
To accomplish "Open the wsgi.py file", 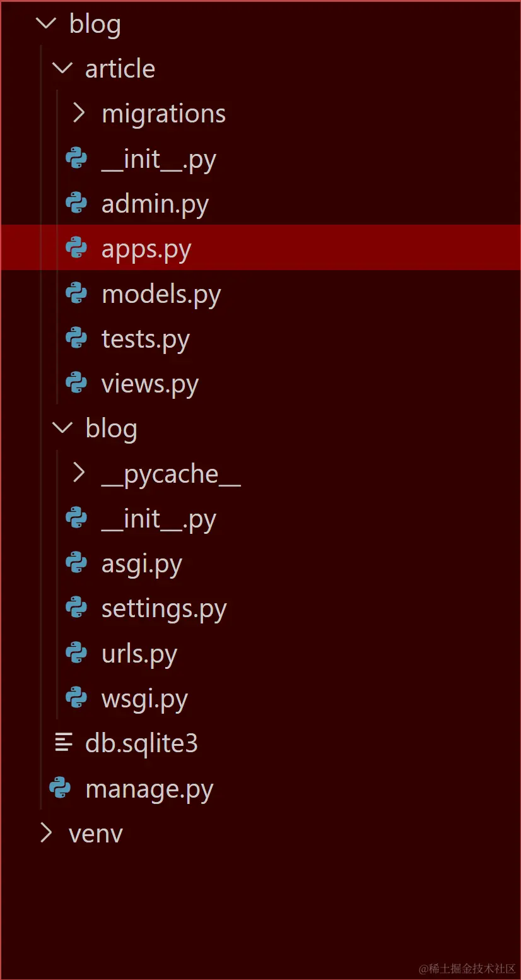I will 144,699.
